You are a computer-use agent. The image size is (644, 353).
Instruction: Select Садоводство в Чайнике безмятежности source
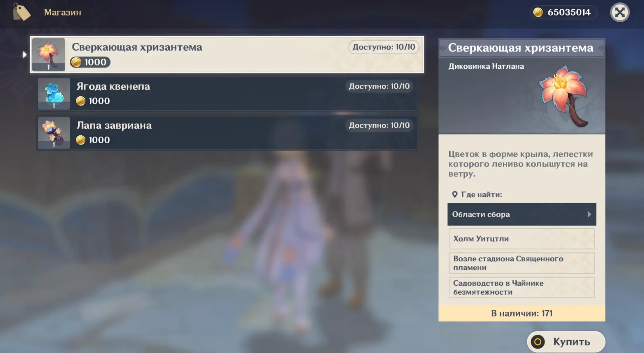tap(521, 288)
